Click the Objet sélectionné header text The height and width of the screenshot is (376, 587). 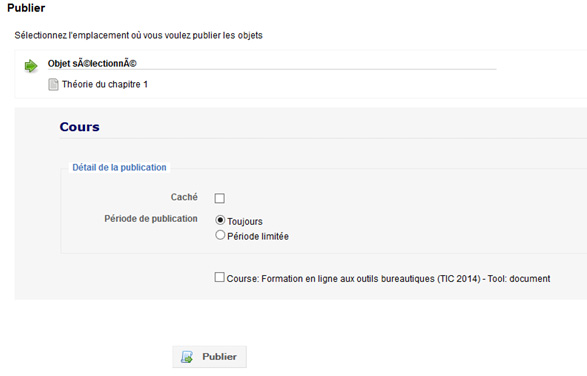92,64
